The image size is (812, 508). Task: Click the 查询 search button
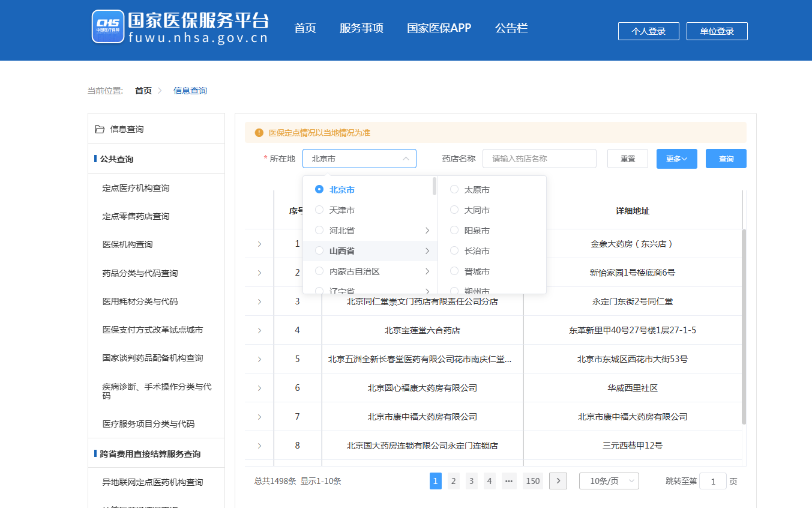pyautogui.click(x=726, y=159)
